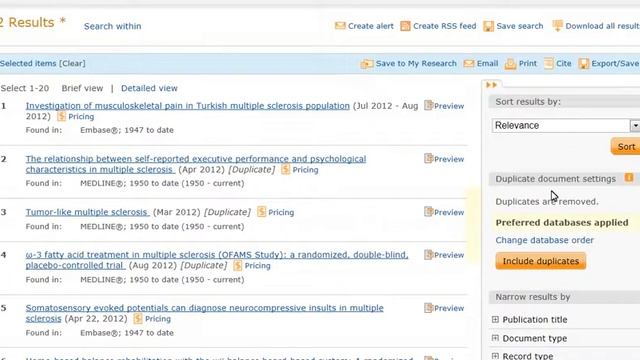Clear the selected items

[72, 63]
